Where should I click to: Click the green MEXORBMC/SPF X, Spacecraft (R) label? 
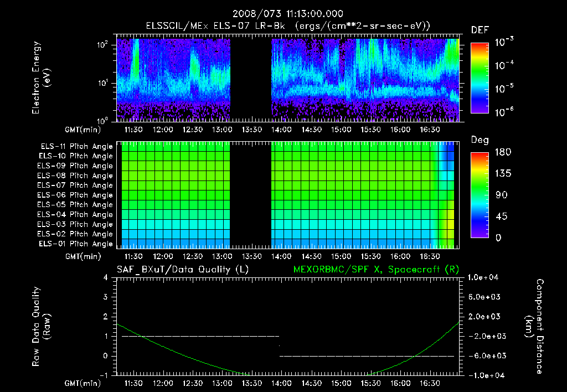point(376,270)
